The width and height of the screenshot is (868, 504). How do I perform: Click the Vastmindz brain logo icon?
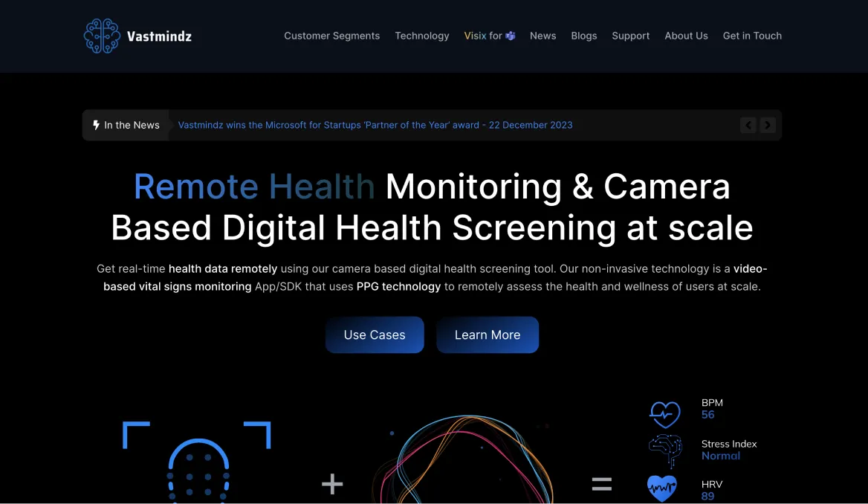(x=102, y=36)
